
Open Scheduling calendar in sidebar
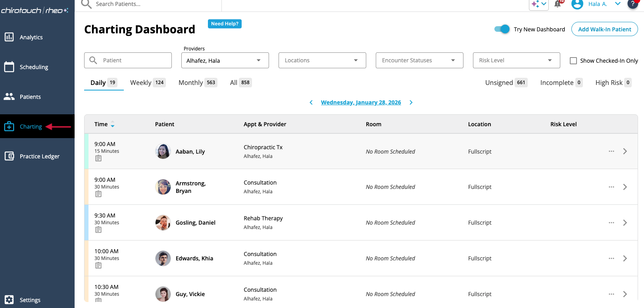[9, 67]
